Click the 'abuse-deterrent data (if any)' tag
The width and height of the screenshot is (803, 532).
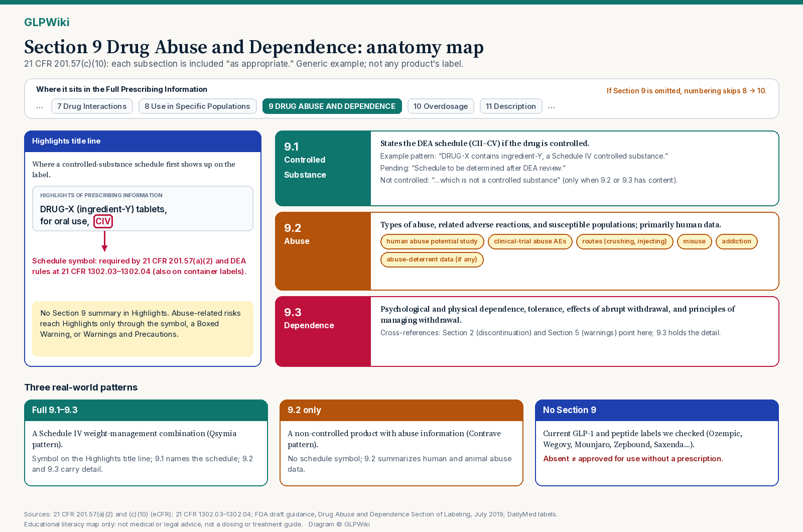[432, 259]
